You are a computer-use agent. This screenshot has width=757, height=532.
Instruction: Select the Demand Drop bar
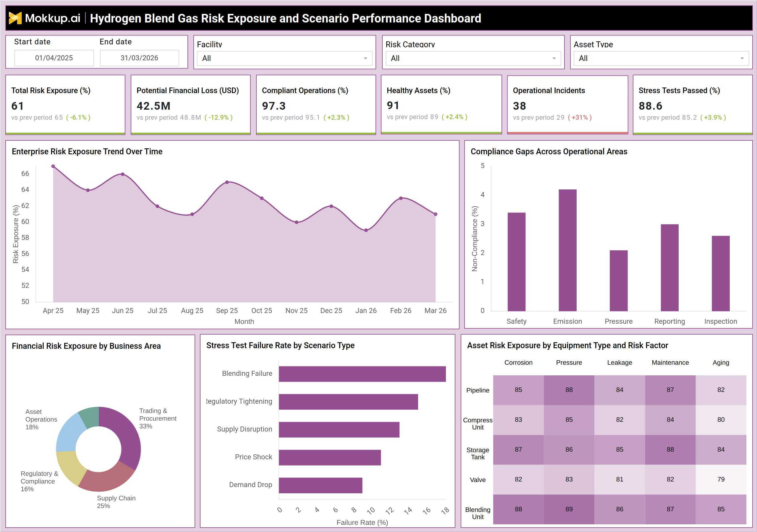point(321,486)
